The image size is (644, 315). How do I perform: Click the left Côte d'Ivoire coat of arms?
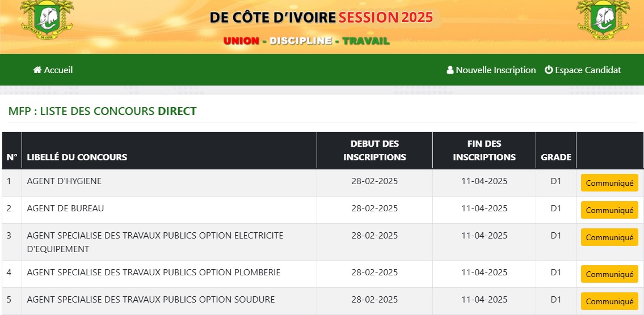coord(47,18)
